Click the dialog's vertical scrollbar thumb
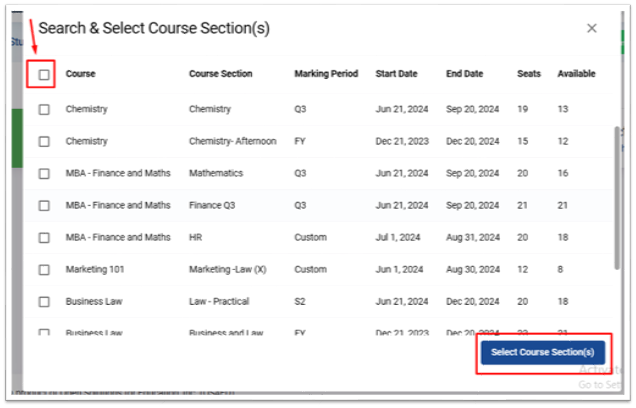 [617, 198]
